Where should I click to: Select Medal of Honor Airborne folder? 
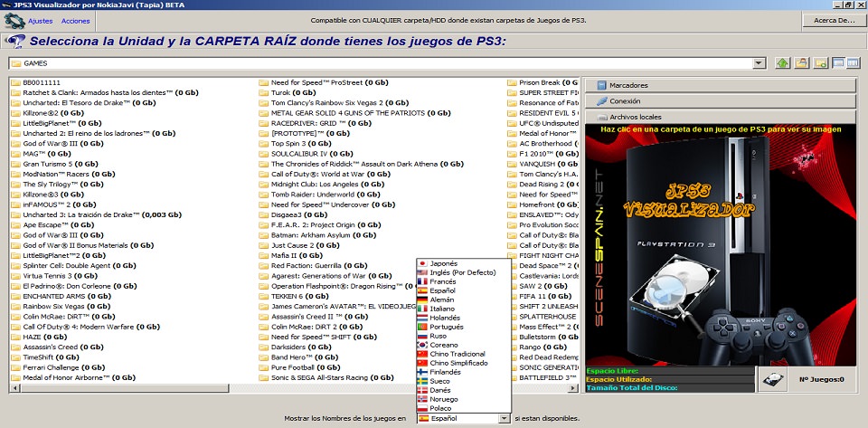tap(73, 377)
